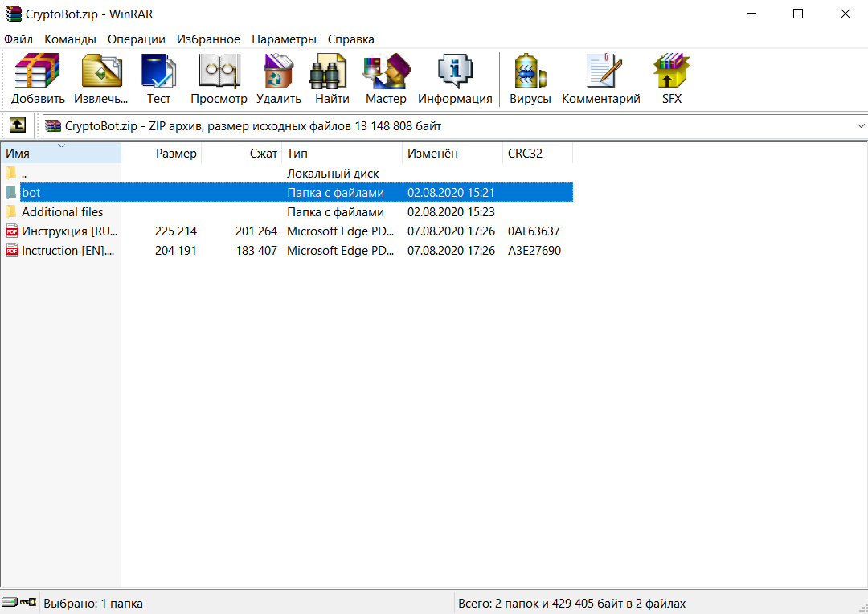868x614 pixels.
Task: Sort files by Сжат column header
Action: 241,153
